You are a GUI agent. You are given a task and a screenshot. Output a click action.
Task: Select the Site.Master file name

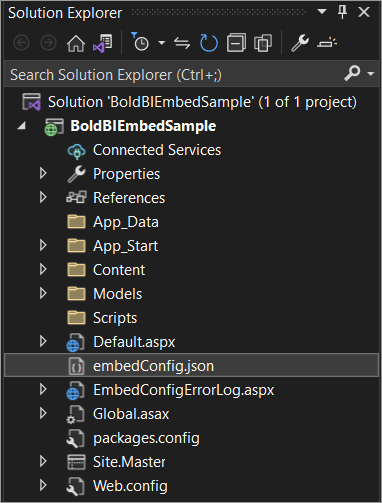click(129, 462)
